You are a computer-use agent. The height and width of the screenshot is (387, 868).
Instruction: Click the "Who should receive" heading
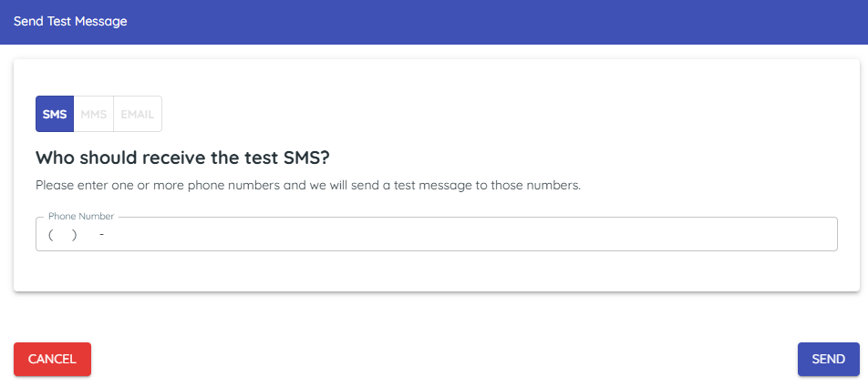coord(182,158)
